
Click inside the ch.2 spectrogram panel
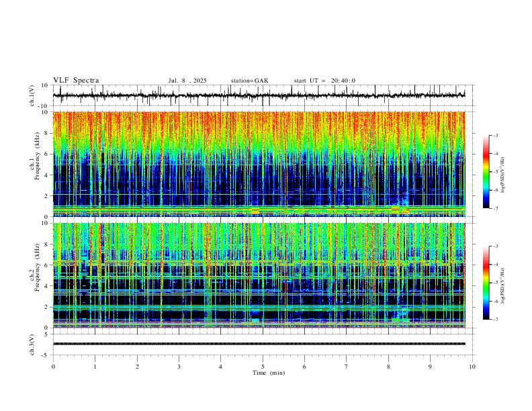click(259, 275)
